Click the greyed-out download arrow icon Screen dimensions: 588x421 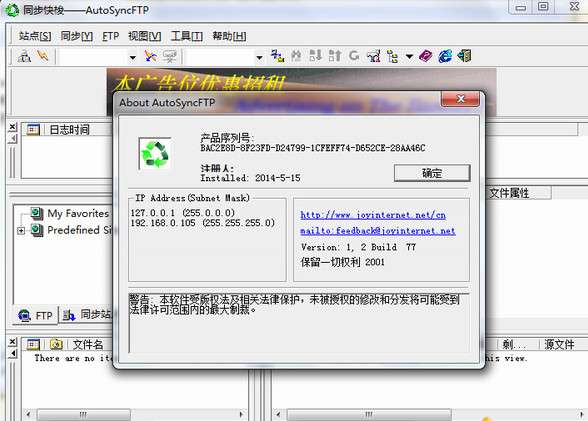(315, 56)
